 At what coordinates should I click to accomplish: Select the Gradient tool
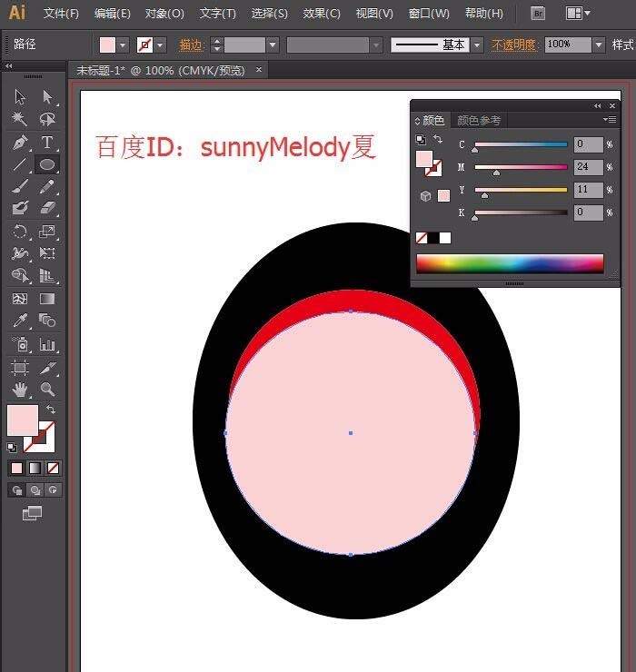point(47,298)
